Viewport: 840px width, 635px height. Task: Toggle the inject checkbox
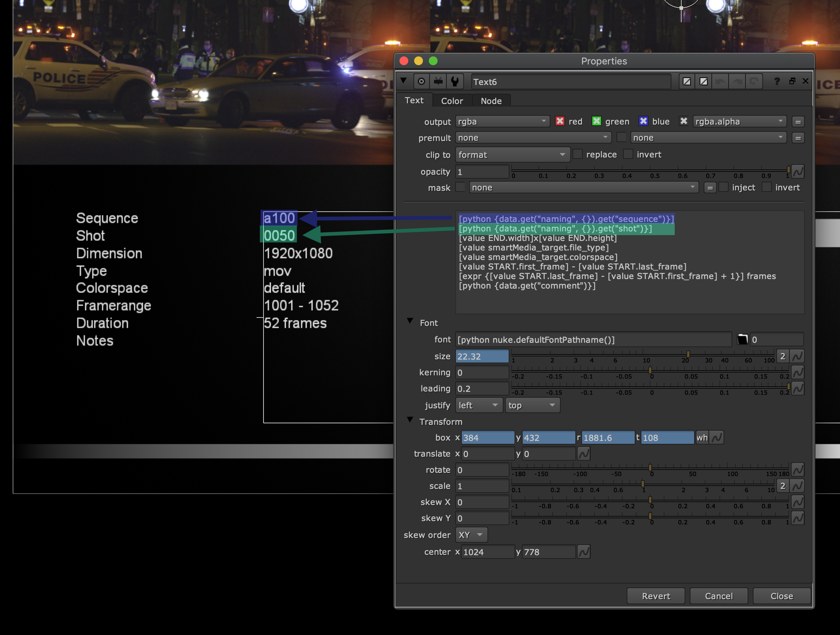coord(724,187)
